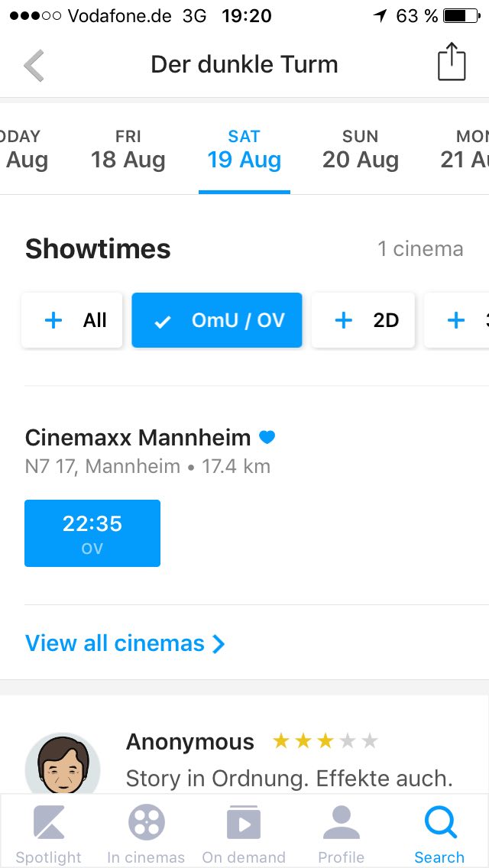Open the share icon
Viewport: 489px width, 868px height.
[x=452, y=63]
